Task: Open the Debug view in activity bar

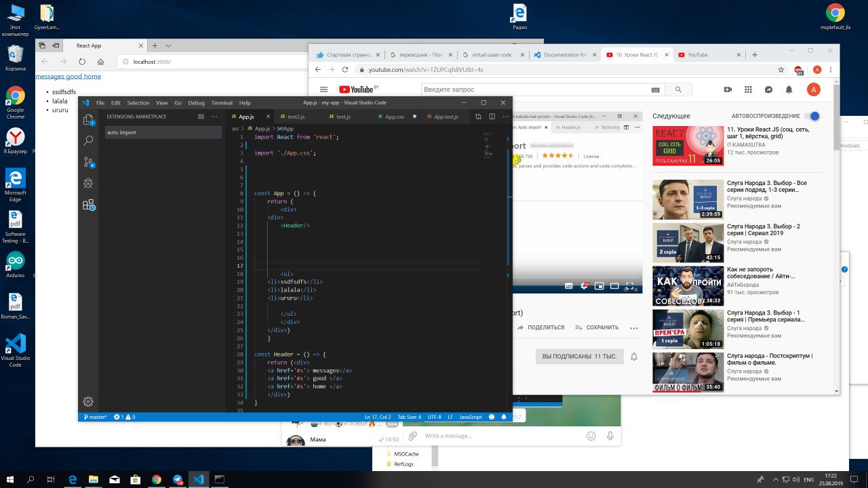Action: 88,183
